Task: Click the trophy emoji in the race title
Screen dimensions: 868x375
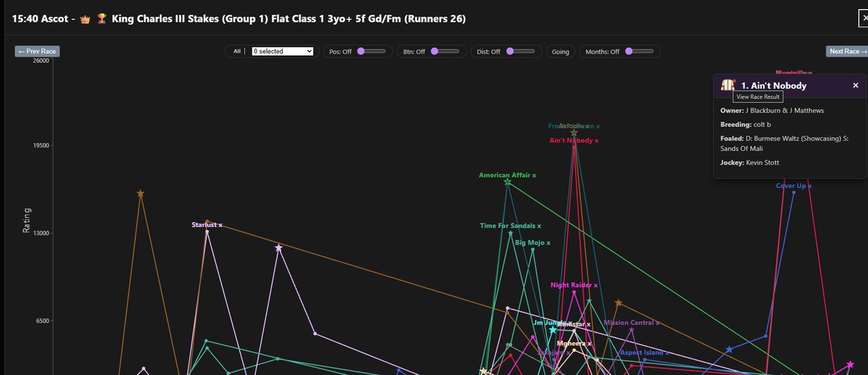Action: pos(101,18)
